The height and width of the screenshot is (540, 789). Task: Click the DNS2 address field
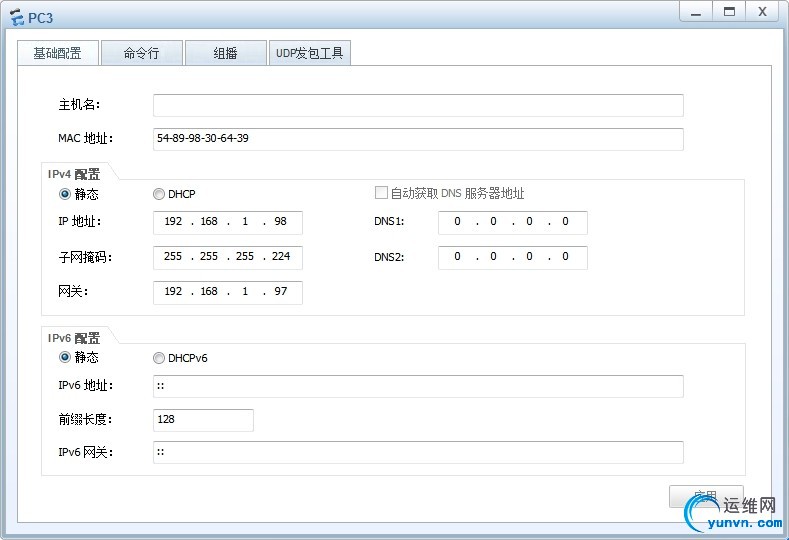pyautogui.click(x=512, y=257)
